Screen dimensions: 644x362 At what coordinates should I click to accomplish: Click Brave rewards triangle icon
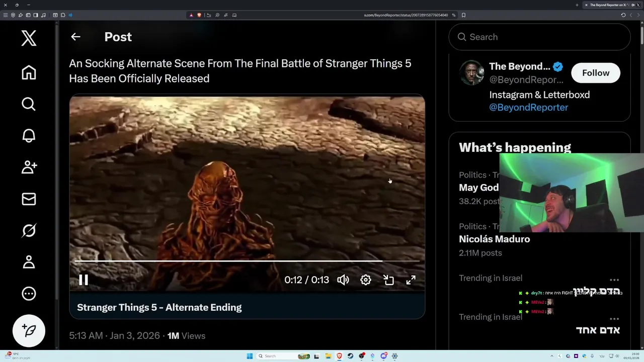point(191,15)
